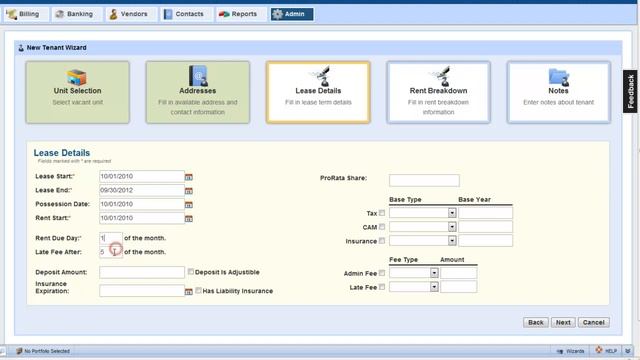Click the Lease Start date field
The image size is (640, 360).
click(x=142, y=176)
